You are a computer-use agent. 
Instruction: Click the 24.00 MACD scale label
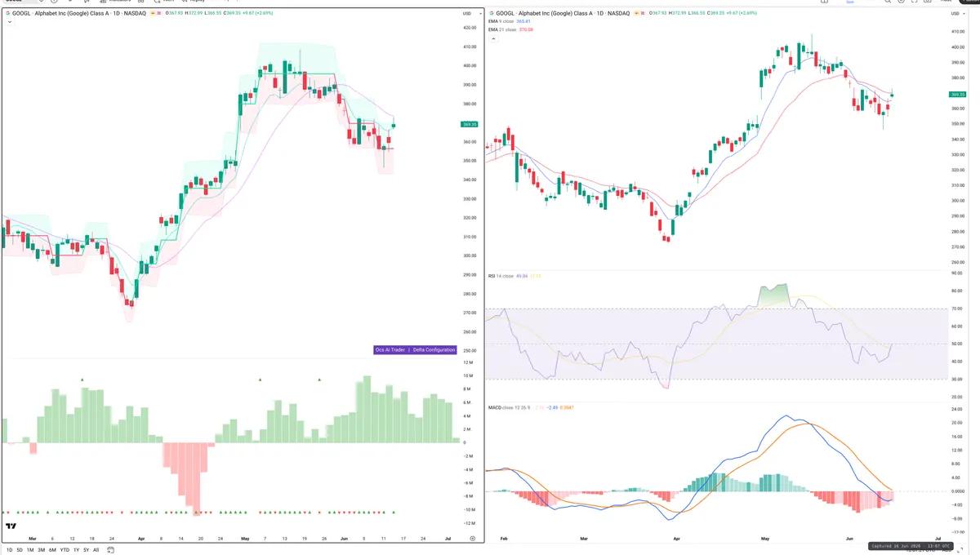pos(956,411)
